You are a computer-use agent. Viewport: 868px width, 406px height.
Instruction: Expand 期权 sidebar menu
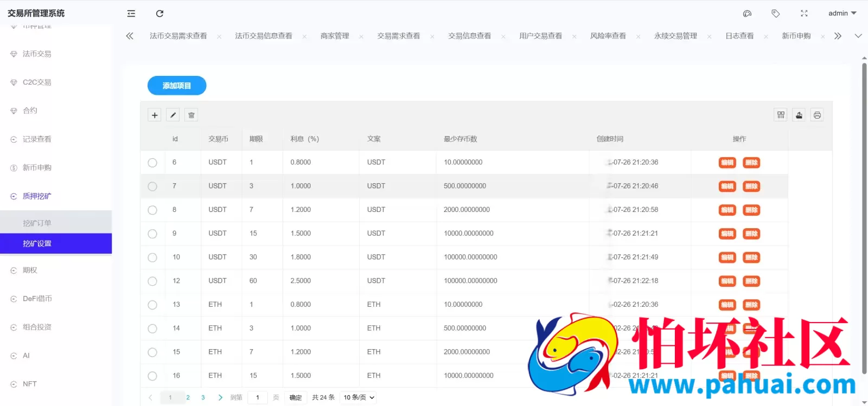pos(56,270)
